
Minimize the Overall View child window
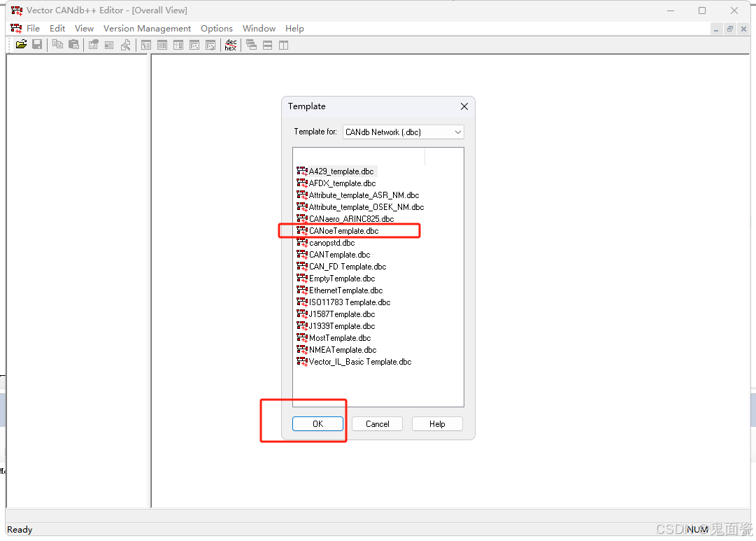click(x=716, y=29)
